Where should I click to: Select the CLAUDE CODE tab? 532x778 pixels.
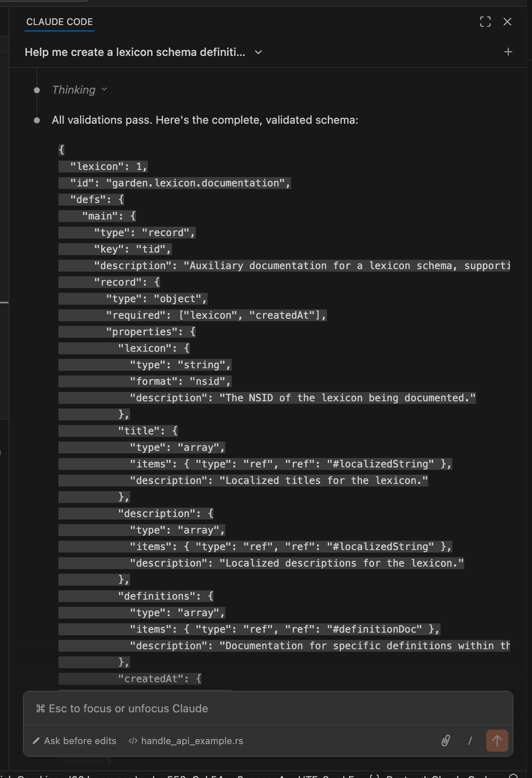click(x=59, y=22)
